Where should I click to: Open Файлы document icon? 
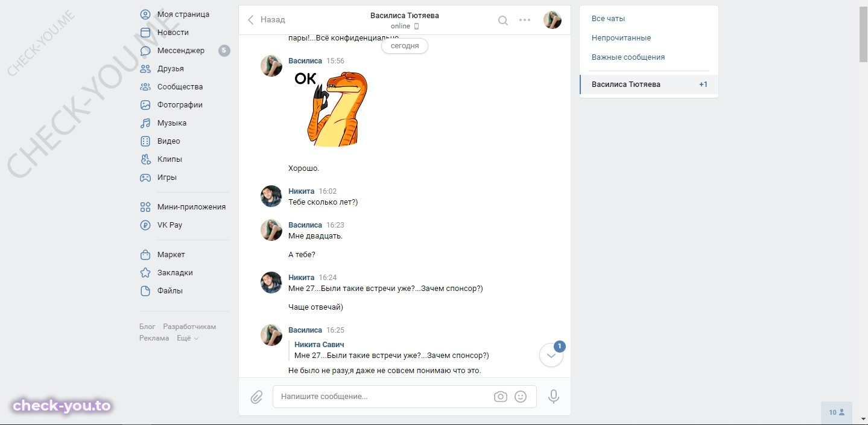pyautogui.click(x=145, y=291)
